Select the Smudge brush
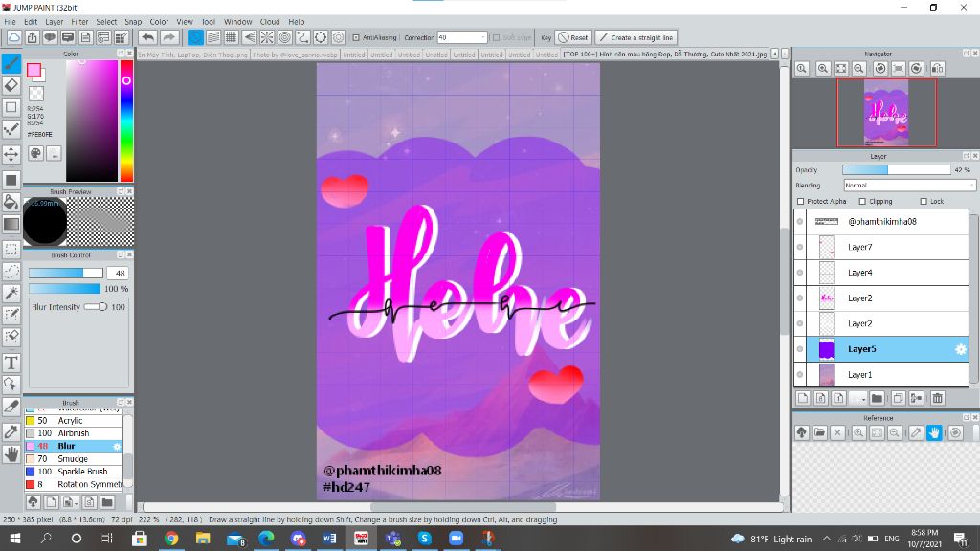This screenshot has width=980, height=551. tap(74, 458)
